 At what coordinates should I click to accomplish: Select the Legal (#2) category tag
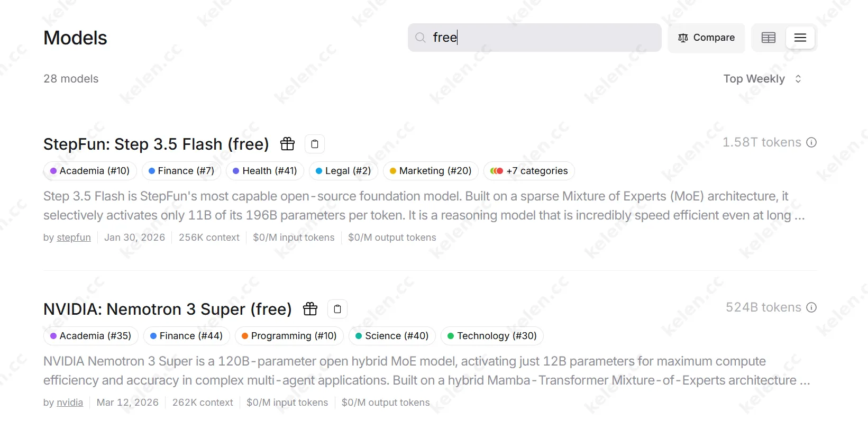(x=343, y=171)
